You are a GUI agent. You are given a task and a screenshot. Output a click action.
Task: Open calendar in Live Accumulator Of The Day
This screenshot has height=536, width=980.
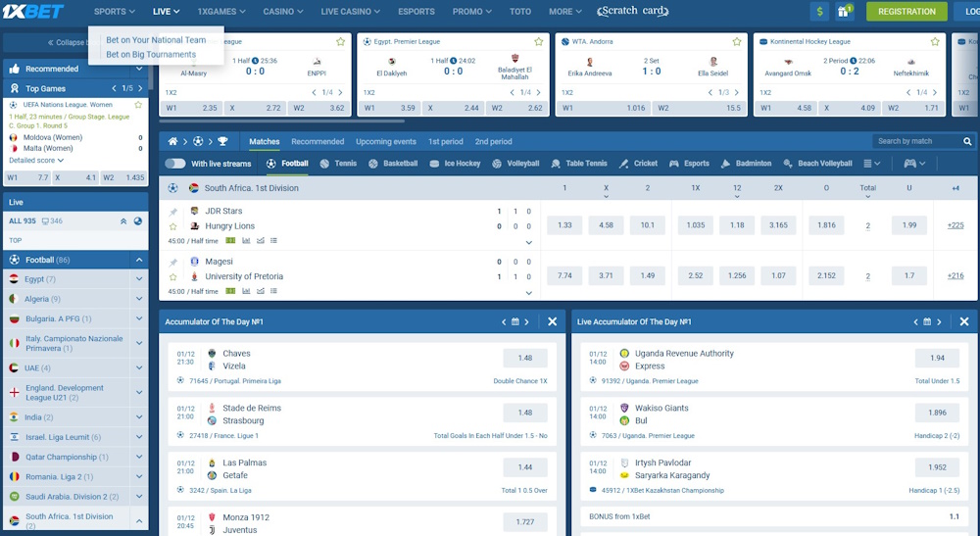(x=927, y=321)
